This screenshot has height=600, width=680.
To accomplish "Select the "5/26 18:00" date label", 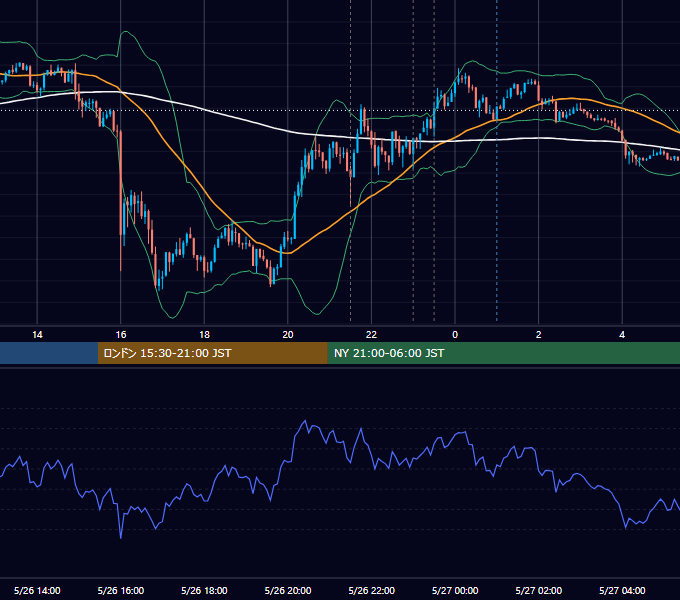I will coord(204,590).
